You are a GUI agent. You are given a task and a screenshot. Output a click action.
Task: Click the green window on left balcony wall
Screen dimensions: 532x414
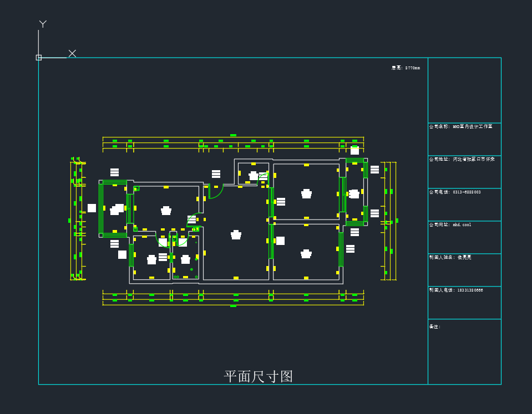tap(100, 208)
